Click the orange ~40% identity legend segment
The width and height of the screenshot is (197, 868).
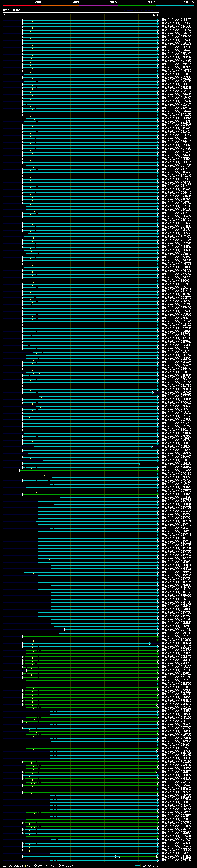coord(60,6)
